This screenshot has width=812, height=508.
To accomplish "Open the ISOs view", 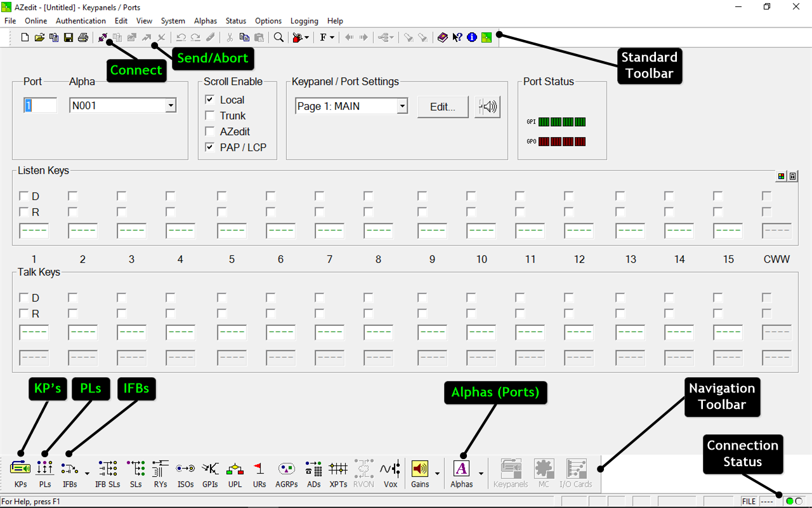I will [185, 474].
